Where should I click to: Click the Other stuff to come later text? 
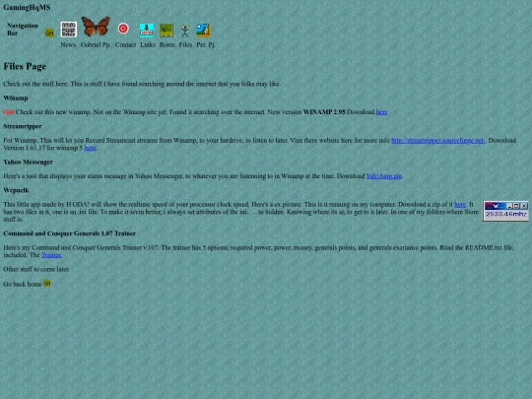pos(36,269)
